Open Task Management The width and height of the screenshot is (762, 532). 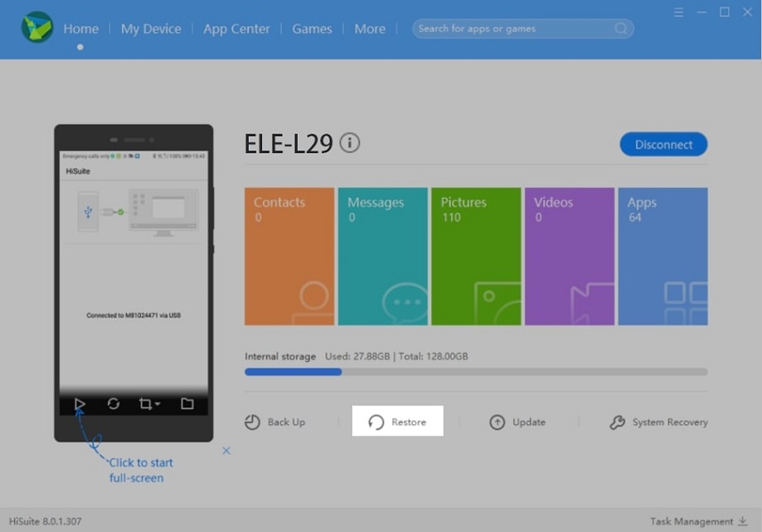699,521
